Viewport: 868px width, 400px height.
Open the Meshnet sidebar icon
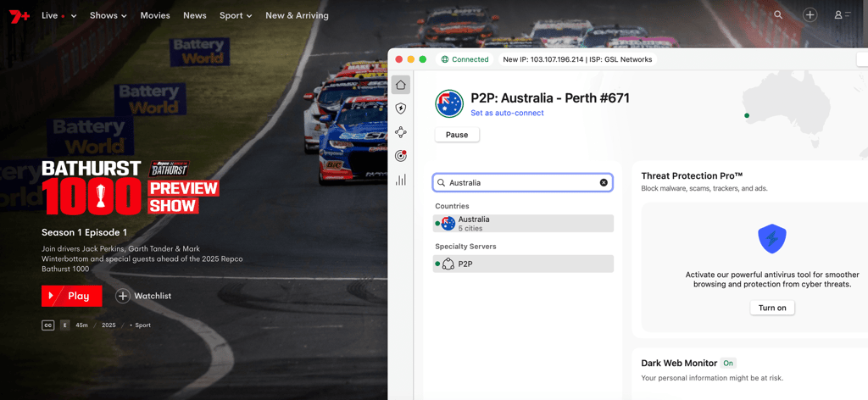point(401,132)
